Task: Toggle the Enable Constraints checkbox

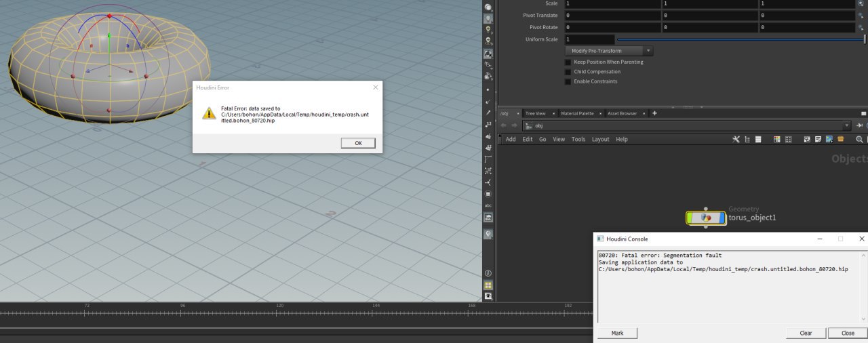Action: point(568,81)
